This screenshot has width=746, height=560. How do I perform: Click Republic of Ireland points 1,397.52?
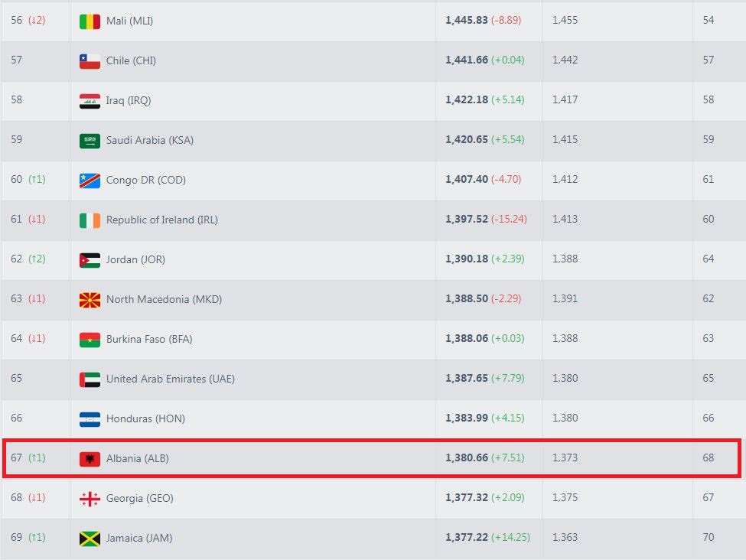coord(467,220)
